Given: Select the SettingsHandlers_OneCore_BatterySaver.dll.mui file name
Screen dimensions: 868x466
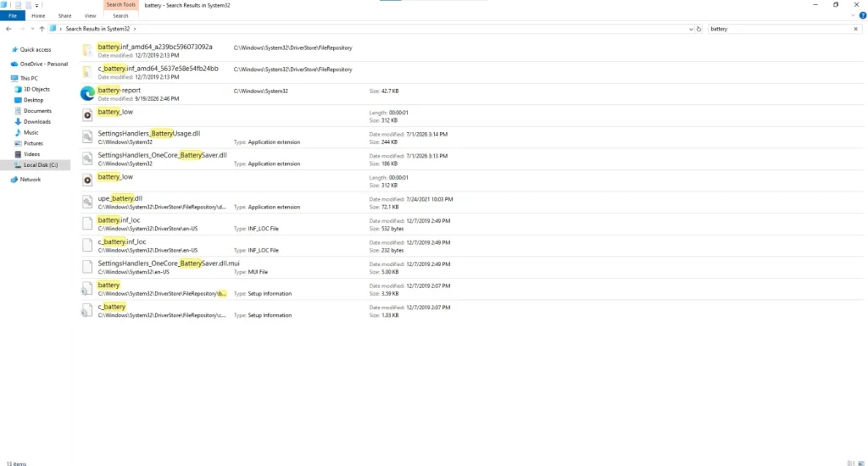Looking at the screenshot, I should 169,264.
